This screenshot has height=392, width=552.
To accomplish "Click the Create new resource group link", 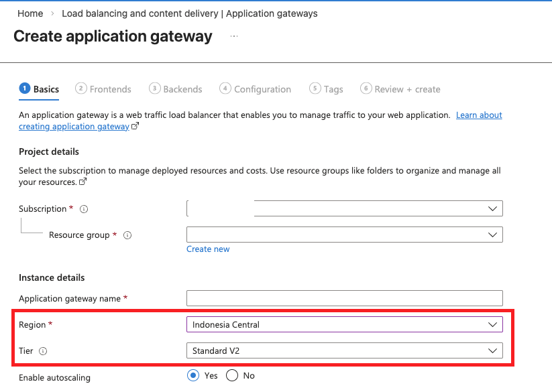I will click(x=208, y=249).
